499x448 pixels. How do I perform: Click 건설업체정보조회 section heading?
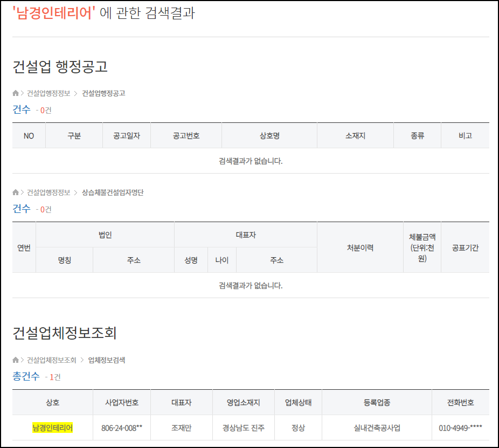(x=65, y=333)
